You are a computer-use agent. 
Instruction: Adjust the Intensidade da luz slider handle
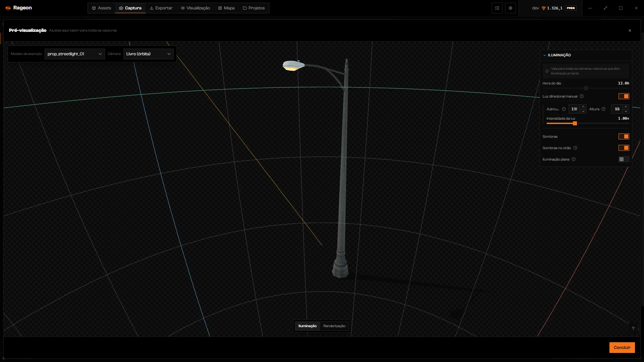click(x=575, y=124)
